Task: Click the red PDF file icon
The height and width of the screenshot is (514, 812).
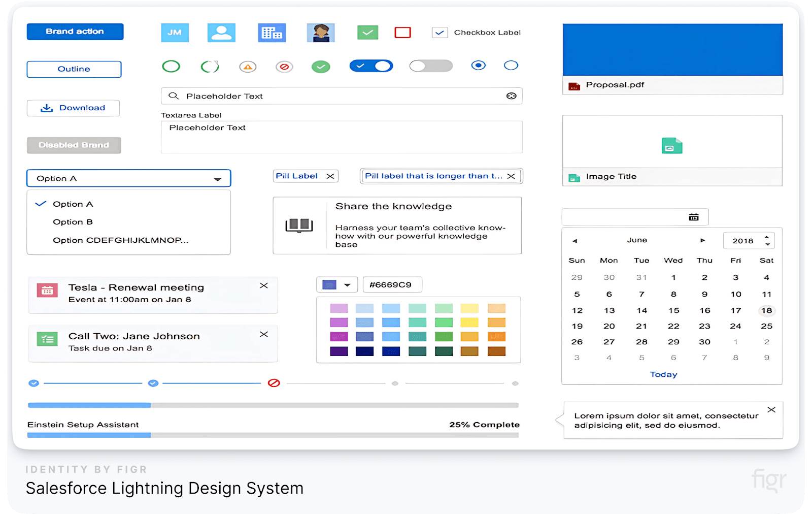Action: pyautogui.click(x=574, y=86)
